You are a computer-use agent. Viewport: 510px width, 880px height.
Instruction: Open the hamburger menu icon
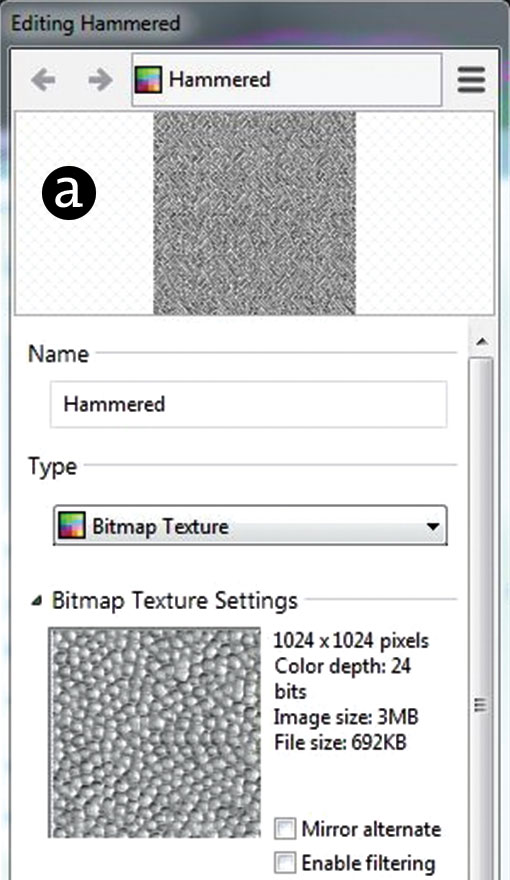coord(471,80)
